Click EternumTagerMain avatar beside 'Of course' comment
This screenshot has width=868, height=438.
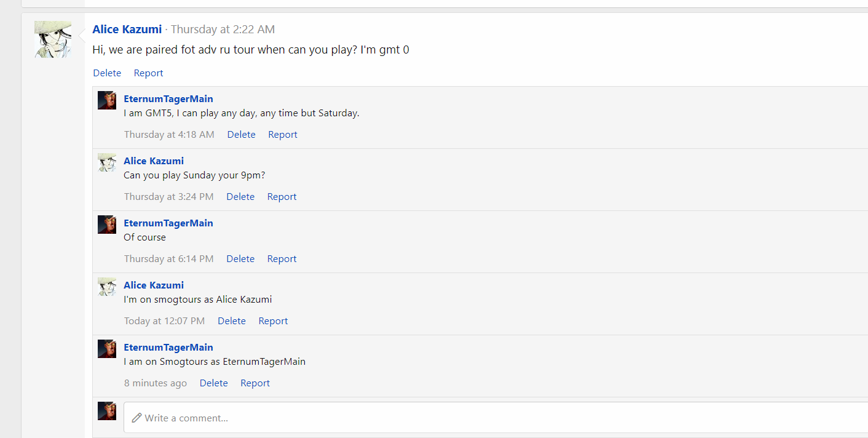click(107, 225)
